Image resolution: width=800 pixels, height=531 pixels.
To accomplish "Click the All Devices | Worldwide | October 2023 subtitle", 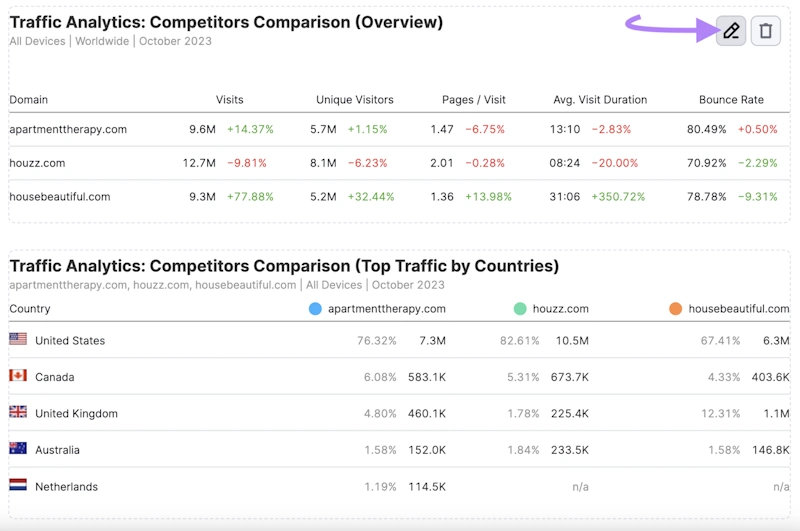I will click(x=111, y=41).
